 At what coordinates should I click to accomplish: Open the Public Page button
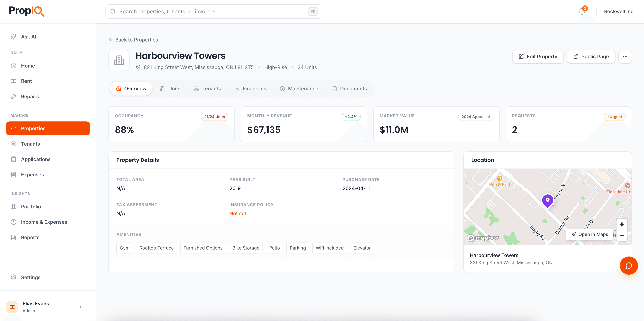(591, 57)
